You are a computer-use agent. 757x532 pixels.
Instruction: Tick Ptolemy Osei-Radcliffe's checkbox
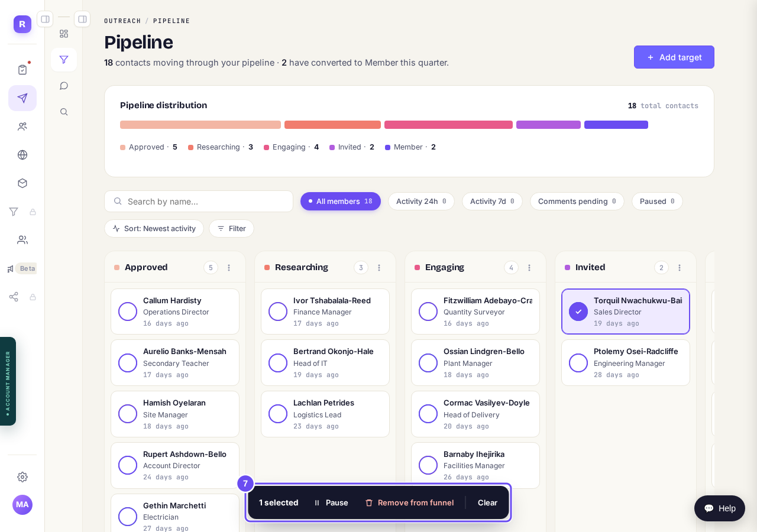tap(578, 363)
